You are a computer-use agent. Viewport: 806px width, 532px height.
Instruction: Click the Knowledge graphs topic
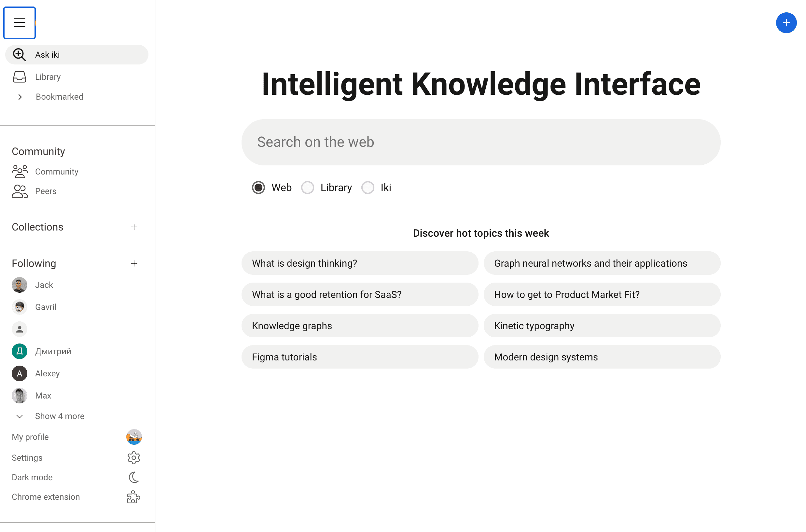tap(360, 326)
